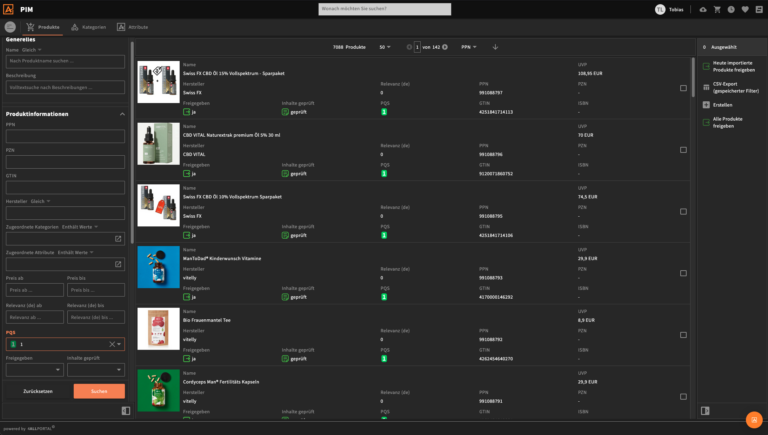Open category picker for Zugeordnete Kategorien

click(x=118, y=239)
